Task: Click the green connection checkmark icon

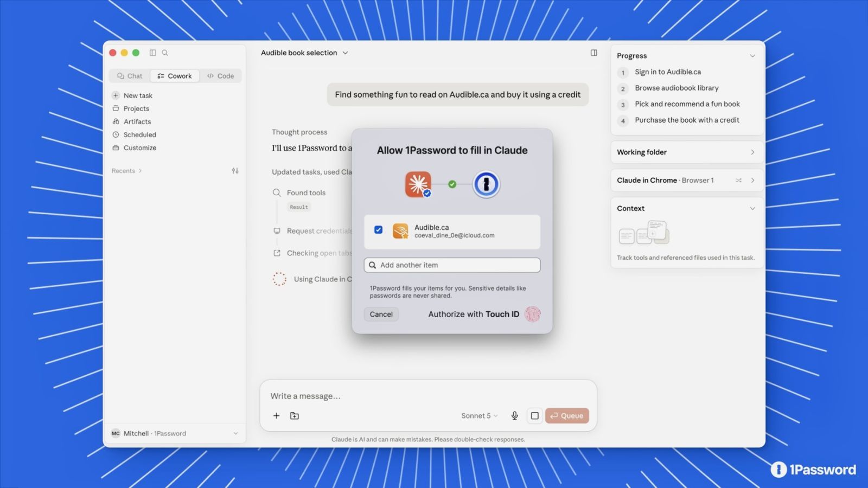Action: tap(452, 184)
